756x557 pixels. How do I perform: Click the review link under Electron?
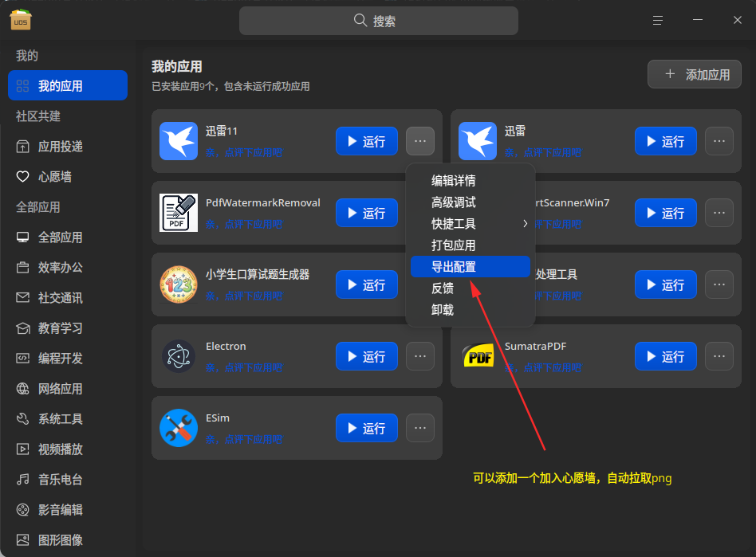[x=244, y=368]
